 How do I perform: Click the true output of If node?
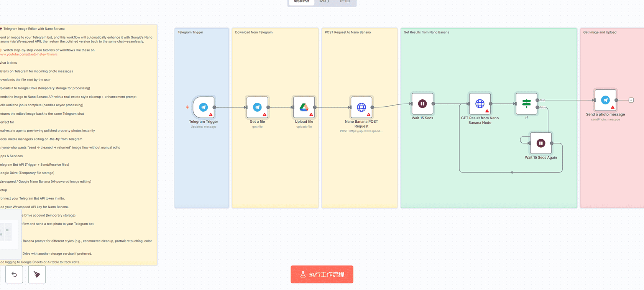click(x=537, y=100)
